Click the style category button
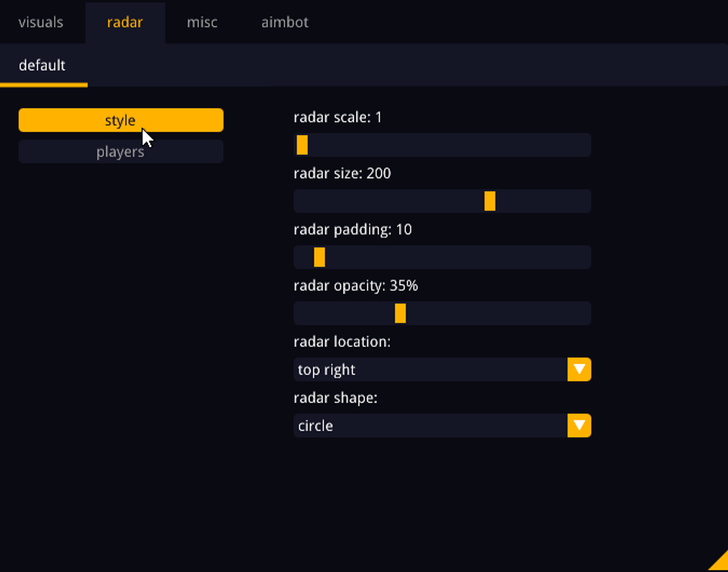Viewport: 728px width, 572px height. [x=121, y=120]
